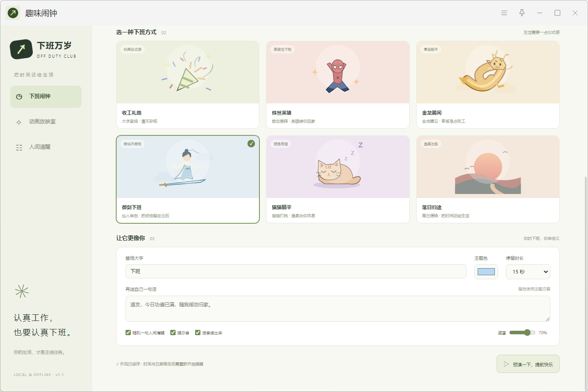Image resolution: width=588 pixels, height=392 pixels.
Task: Click the 摸鱼有理 tag on 猫猫躺平 card
Action: 281,144
